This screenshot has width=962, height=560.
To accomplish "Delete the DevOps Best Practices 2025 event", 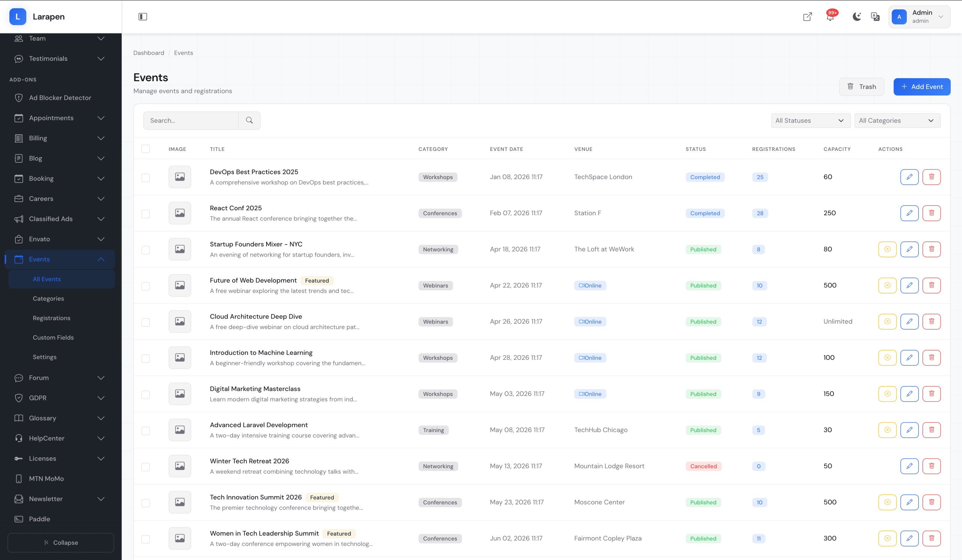I will [932, 177].
